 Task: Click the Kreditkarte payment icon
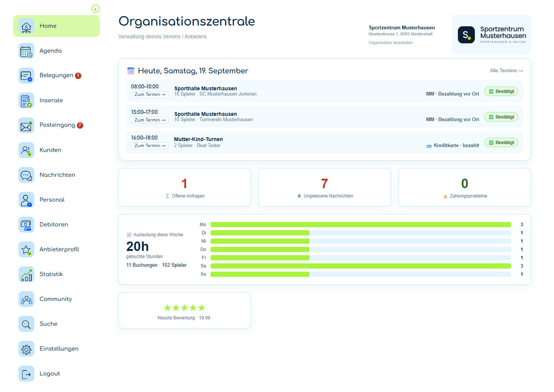(x=429, y=146)
